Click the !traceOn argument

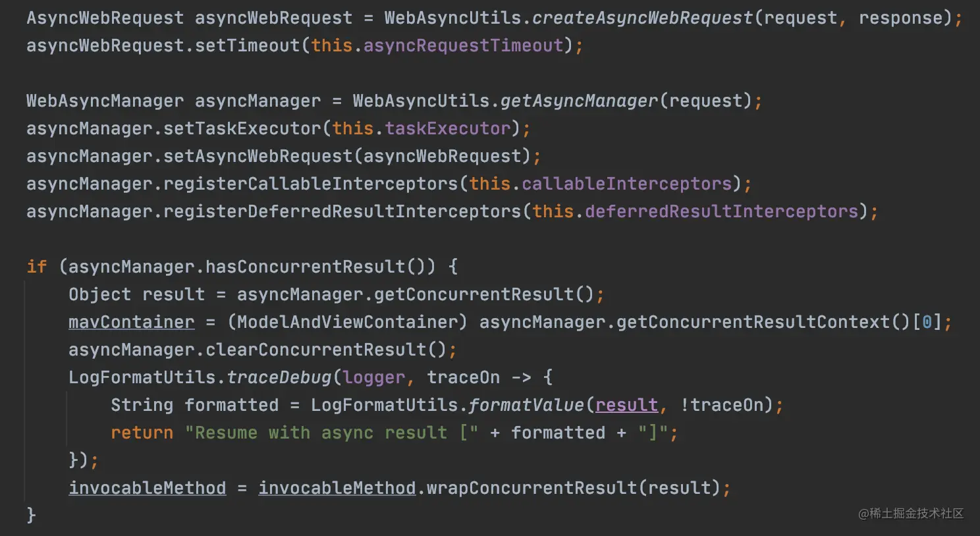pyautogui.click(x=721, y=405)
